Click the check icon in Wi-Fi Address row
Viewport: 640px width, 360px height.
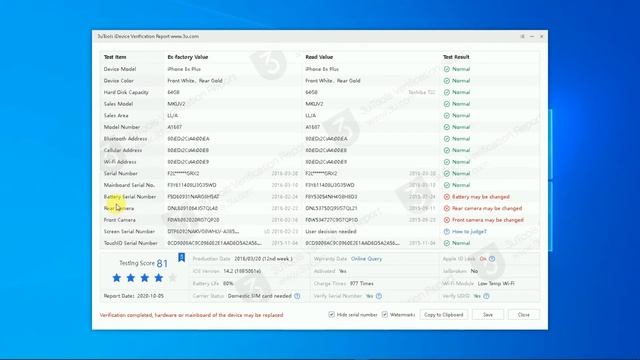click(447, 162)
